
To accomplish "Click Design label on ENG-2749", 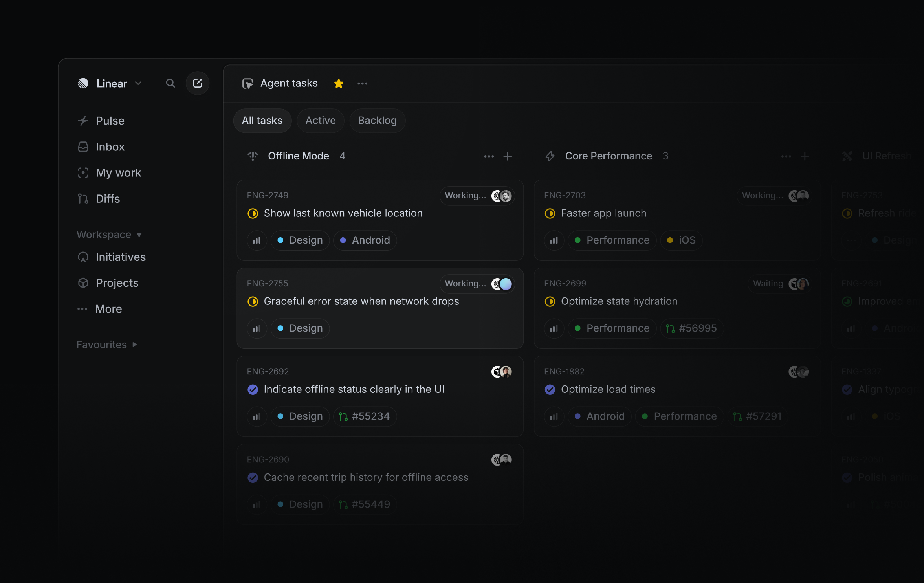I will (300, 240).
